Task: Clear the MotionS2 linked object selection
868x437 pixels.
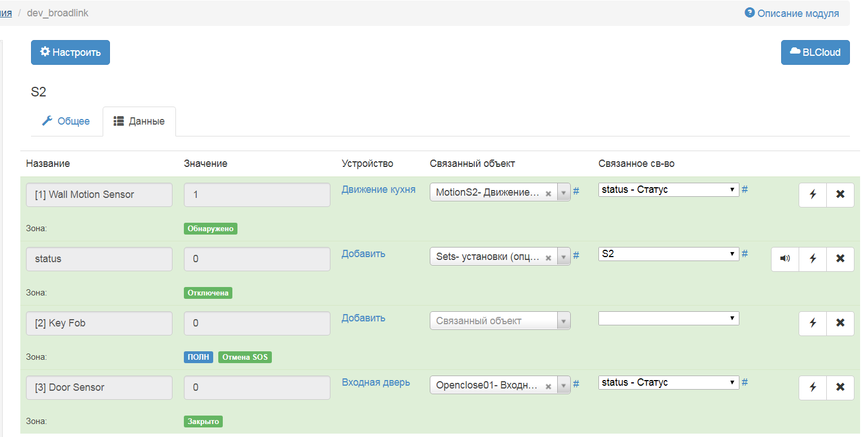Action: pos(548,193)
